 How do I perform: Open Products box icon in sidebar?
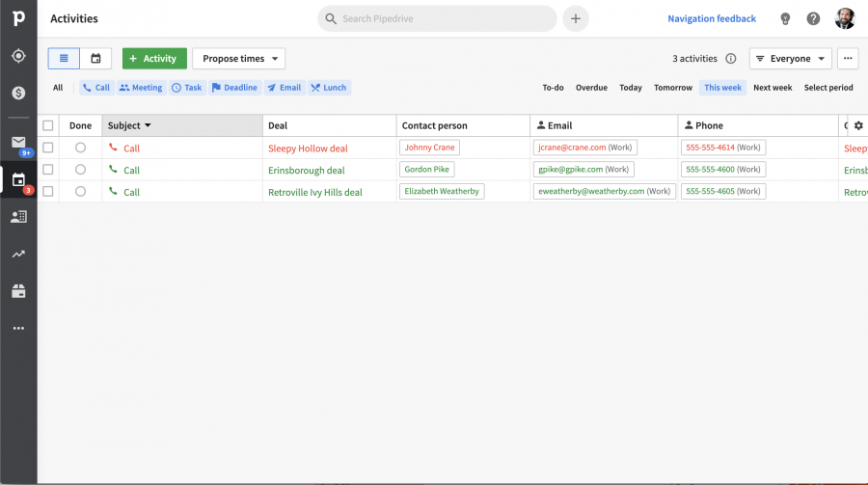[x=18, y=291]
